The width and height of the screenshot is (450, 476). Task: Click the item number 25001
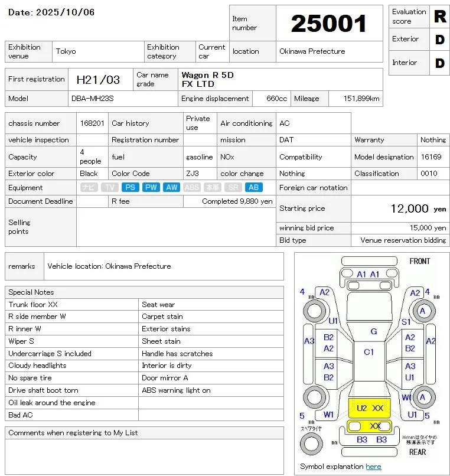329,24
